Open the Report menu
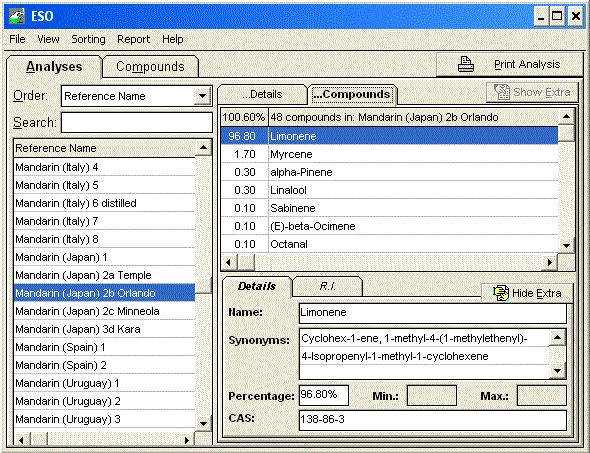Screen dimensions: 590x453 point(133,39)
